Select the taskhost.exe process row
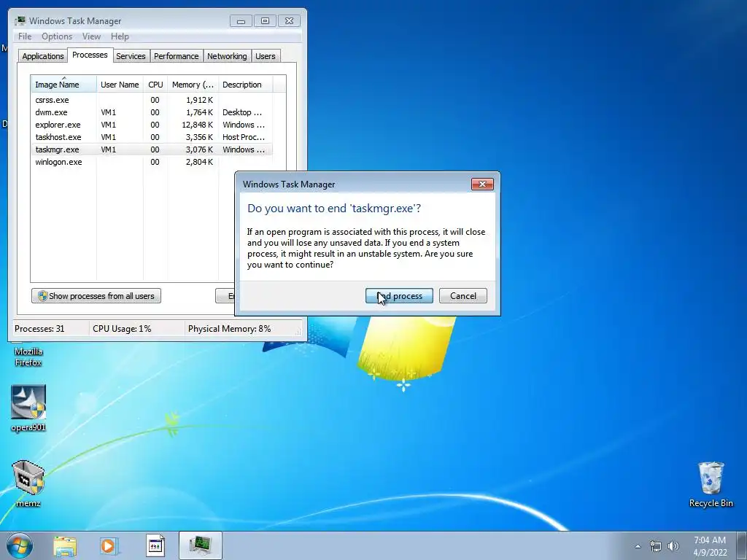This screenshot has width=747, height=560. pyautogui.click(x=152, y=137)
